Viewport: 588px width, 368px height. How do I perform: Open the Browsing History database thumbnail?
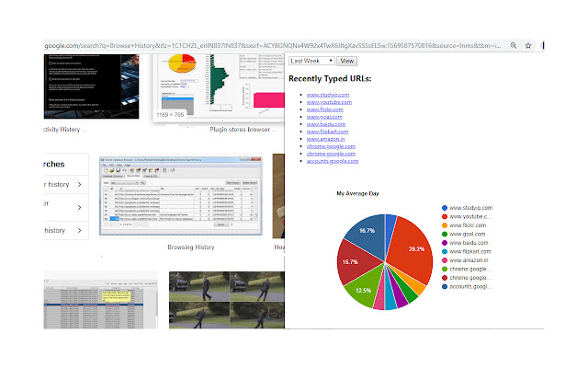click(181, 196)
